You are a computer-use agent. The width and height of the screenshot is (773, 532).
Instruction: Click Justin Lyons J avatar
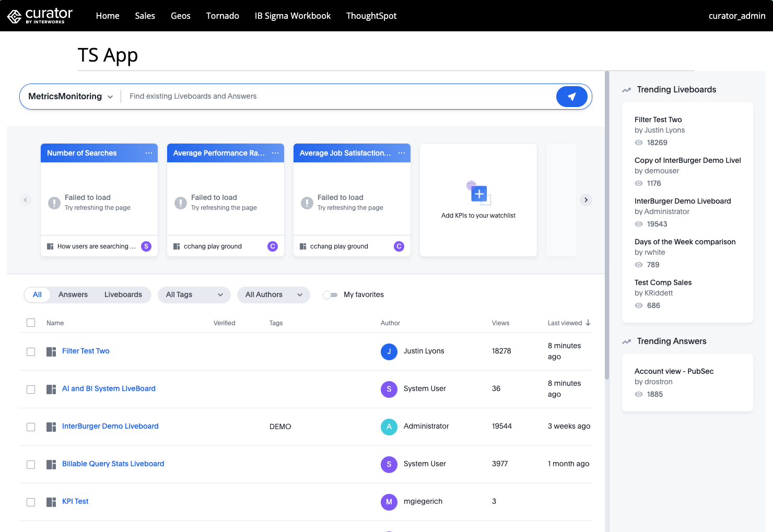click(389, 352)
